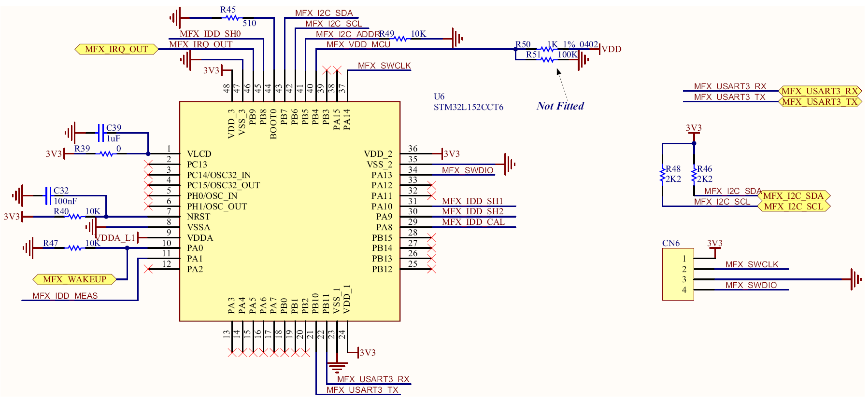Select pull-up resistor R46 symbol
Image resolution: width=868 pixels, height=400 pixels.
pos(694,175)
